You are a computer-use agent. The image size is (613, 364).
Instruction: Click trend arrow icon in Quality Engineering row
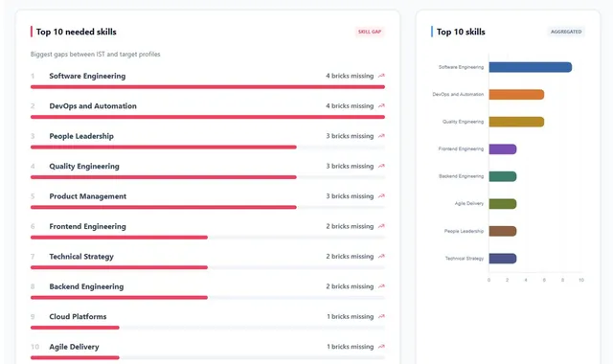pos(381,166)
